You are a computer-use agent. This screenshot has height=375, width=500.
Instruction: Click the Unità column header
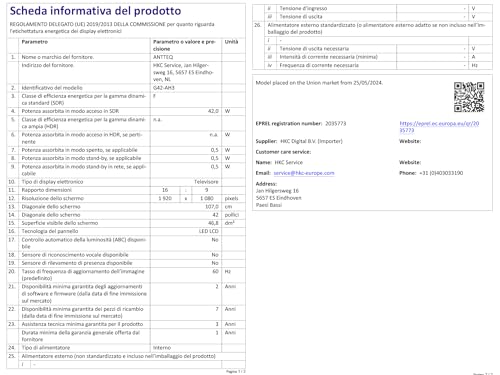(231, 42)
